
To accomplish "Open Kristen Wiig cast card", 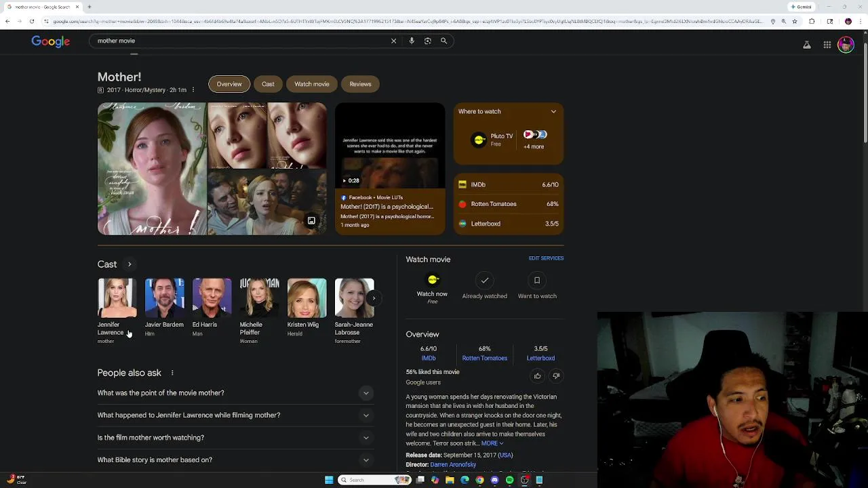I will [x=307, y=308].
